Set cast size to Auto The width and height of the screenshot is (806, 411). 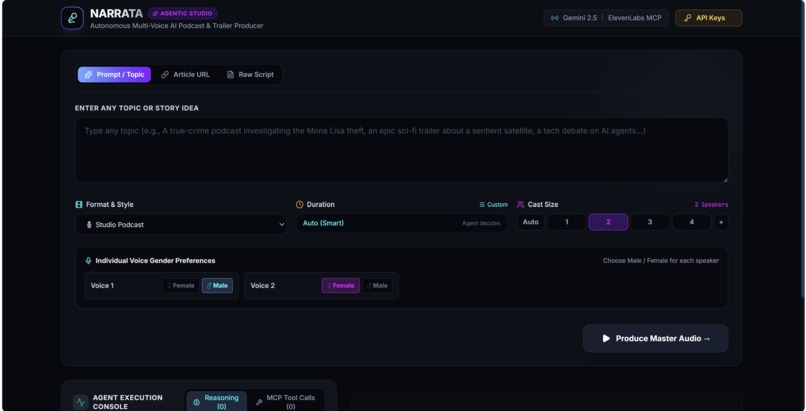(x=530, y=222)
